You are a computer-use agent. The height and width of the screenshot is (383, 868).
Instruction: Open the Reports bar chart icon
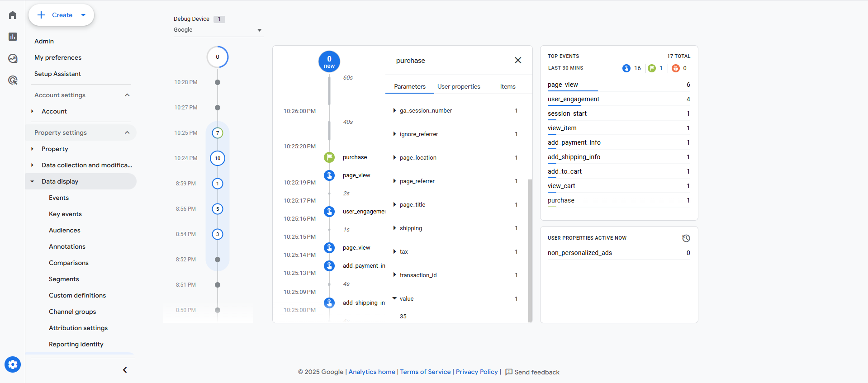coord(13,37)
